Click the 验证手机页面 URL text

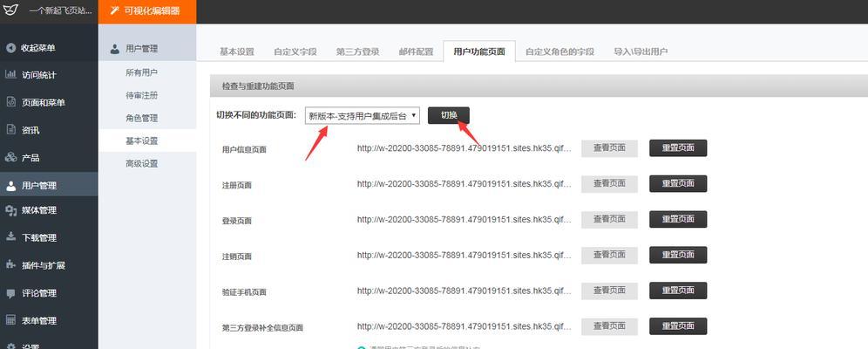(464, 291)
